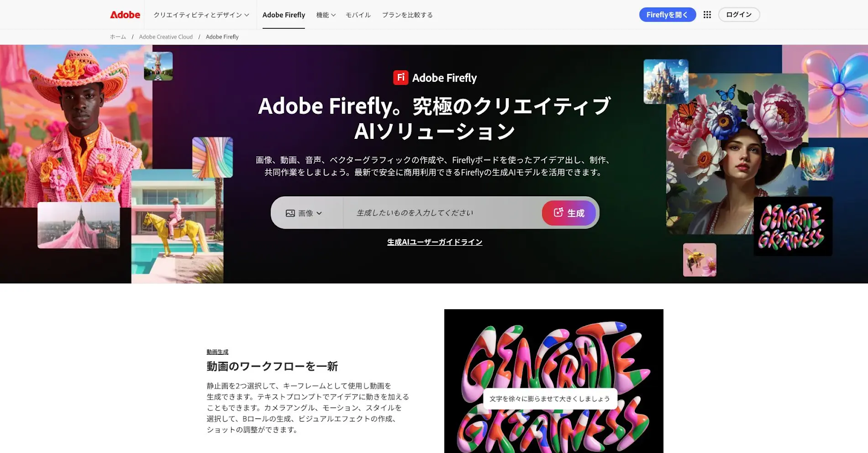Image resolution: width=868 pixels, height=453 pixels.
Task: Expand the クリエイティビティとデザイン menu
Action: point(201,15)
